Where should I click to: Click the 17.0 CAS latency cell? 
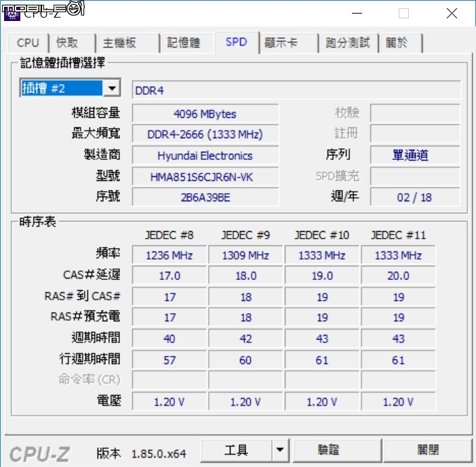[x=170, y=276]
